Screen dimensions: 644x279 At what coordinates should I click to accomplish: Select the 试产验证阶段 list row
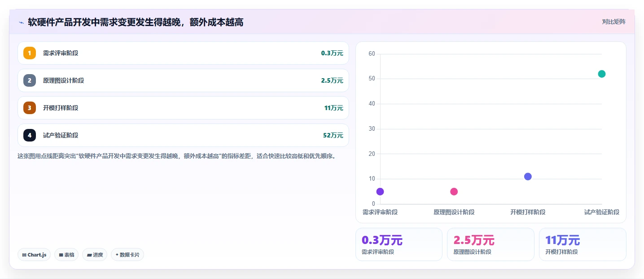(183, 135)
